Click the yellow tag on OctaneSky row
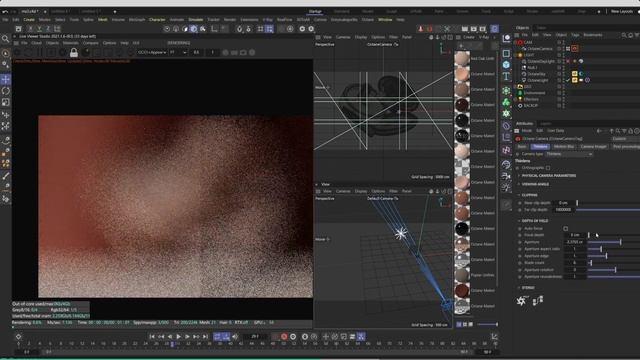 [x=575, y=74]
